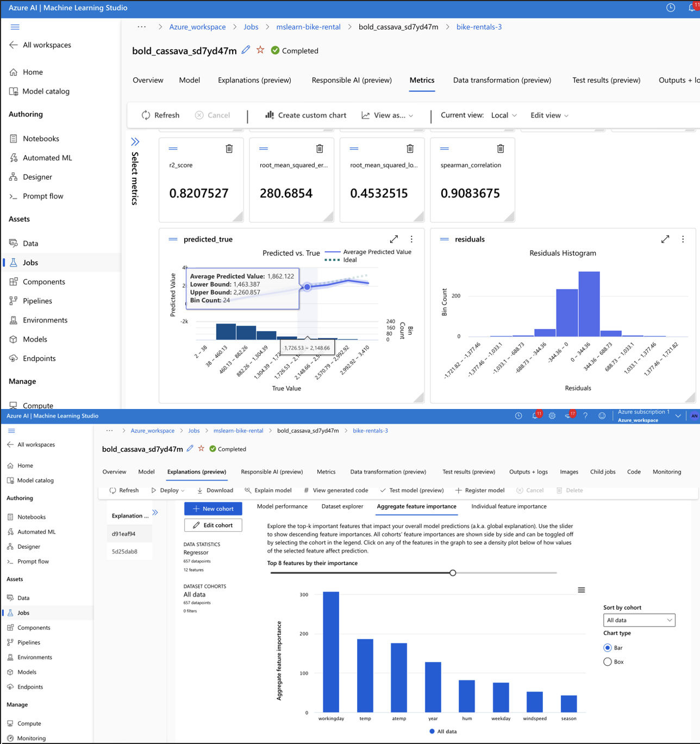Viewport: 700px width, 744px height.
Task: Switch to the Dataset explorer tab
Action: click(x=342, y=506)
